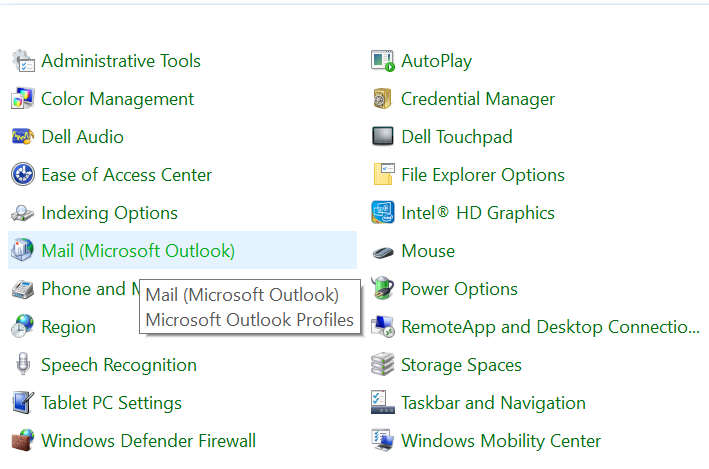Image resolution: width=709 pixels, height=469 pixels.
Task: Open the Windows Mobility Center icon
Action: 383,441
